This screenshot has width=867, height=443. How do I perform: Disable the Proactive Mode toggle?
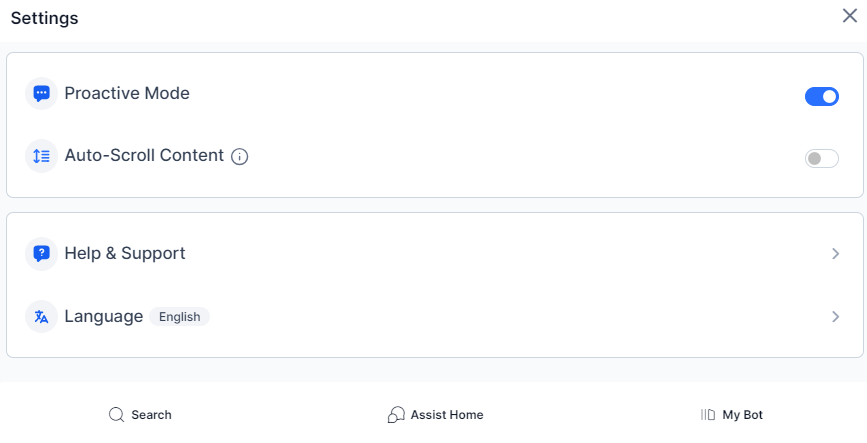[821, 96]
